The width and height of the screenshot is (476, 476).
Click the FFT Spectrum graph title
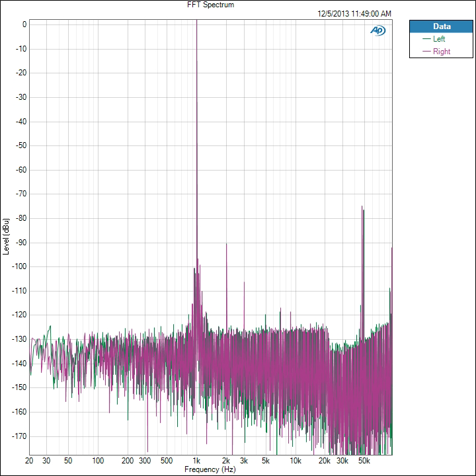[210, 5]
